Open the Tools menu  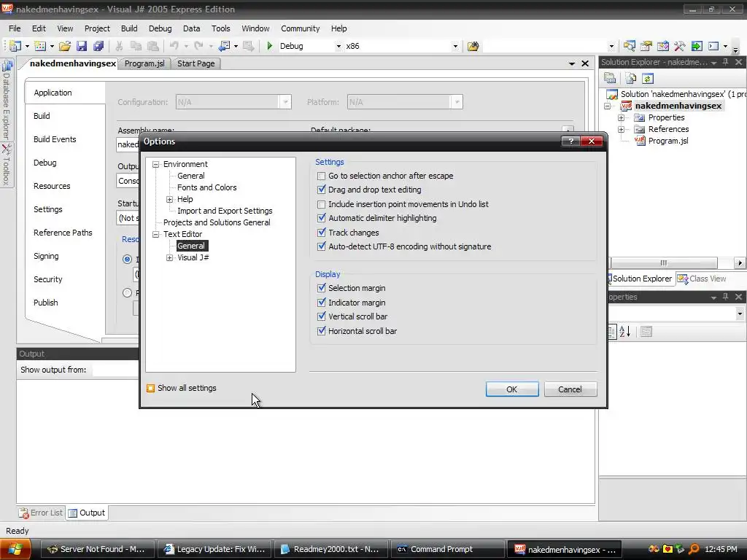click(220, 28)
